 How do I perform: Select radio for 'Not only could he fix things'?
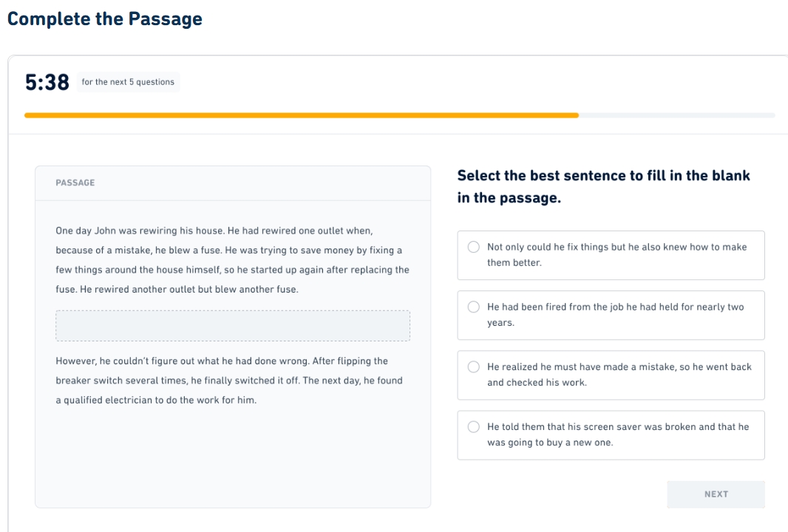473,247
